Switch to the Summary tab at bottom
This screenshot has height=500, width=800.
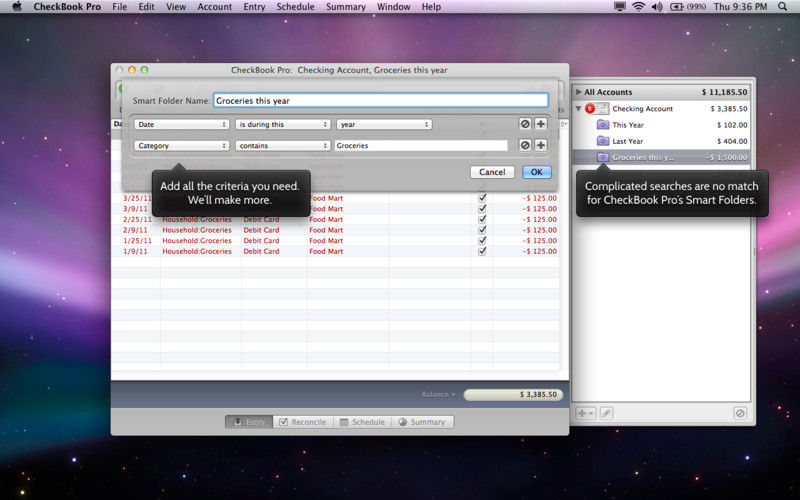tap(422, 422)
